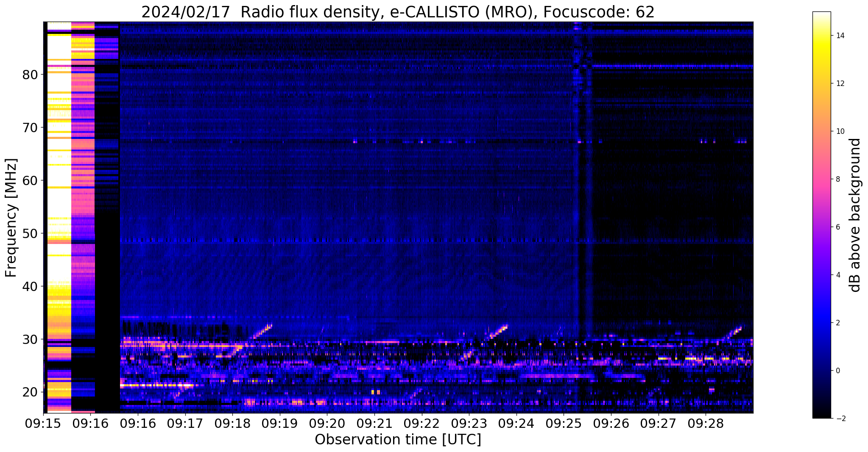Click the colorbar tick labeled 4
Viewport: 868px width, 452px height.
(837, 275)
